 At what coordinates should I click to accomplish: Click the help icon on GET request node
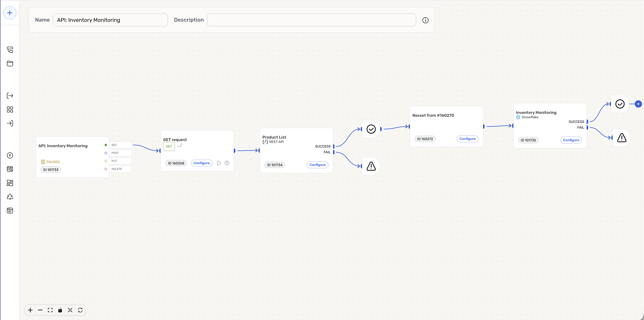227,163
